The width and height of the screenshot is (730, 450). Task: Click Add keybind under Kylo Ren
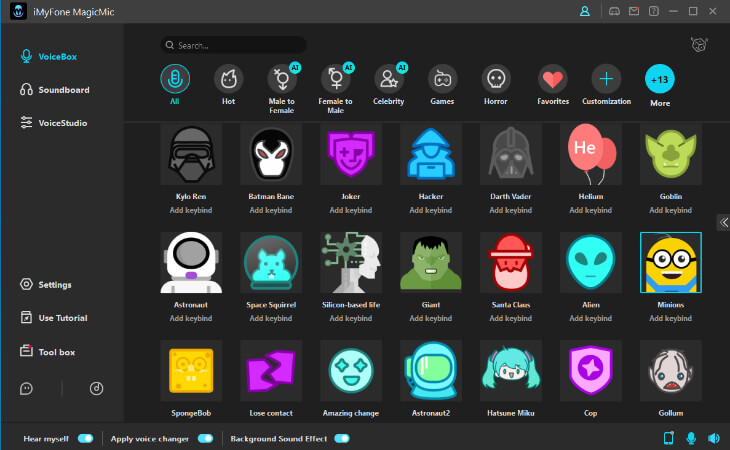click(191, 210)
